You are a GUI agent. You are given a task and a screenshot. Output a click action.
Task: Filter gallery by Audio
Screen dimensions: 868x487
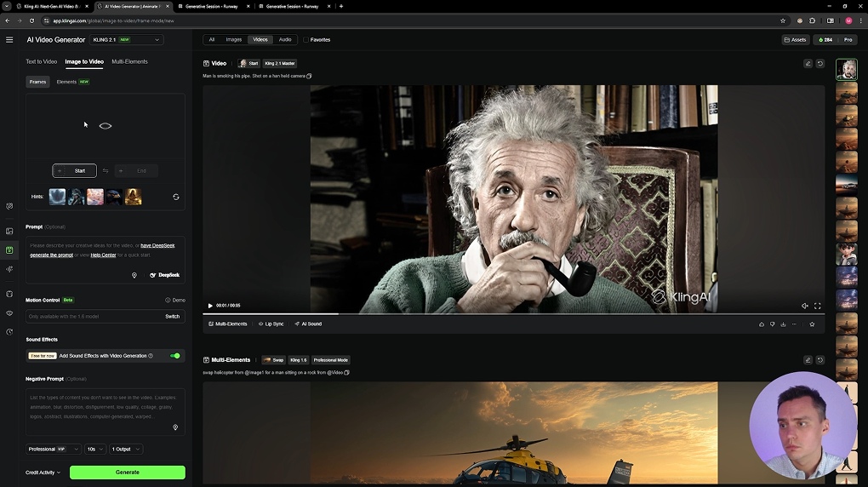click(x=285, y=40)
